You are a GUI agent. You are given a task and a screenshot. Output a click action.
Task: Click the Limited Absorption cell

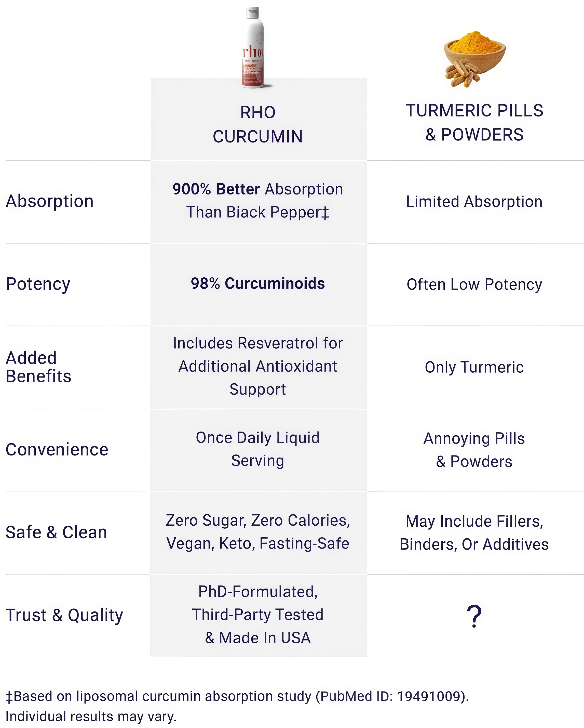click(x=474, y=202)
